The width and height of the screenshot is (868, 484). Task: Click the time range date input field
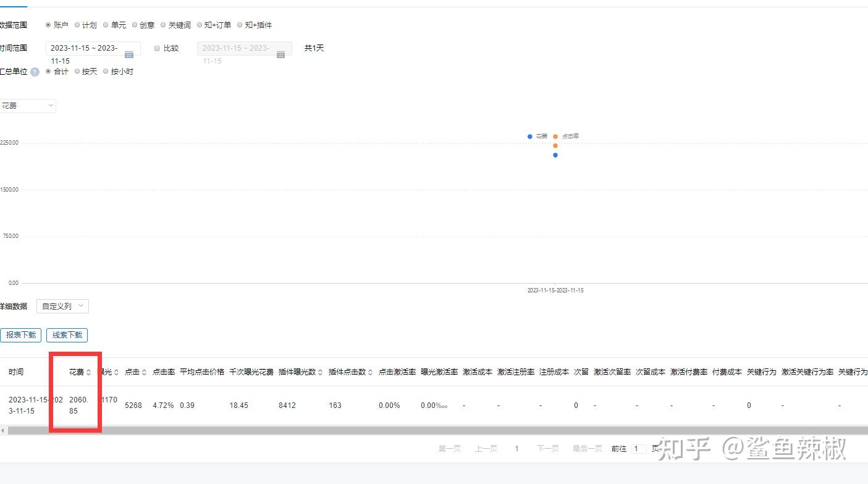coord(93,48)
